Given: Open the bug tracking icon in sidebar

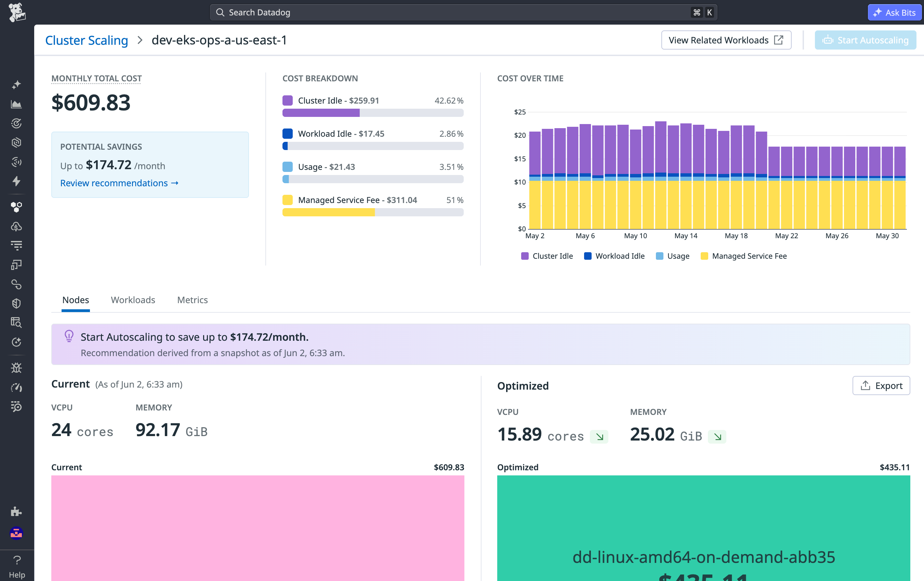Looking at the screenshot, I should coord(16,368).
